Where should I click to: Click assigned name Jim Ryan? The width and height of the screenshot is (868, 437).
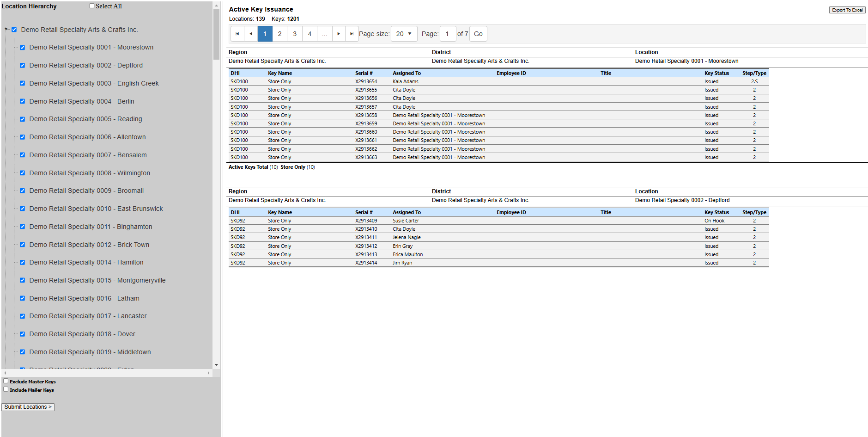(x=402, y=263)
